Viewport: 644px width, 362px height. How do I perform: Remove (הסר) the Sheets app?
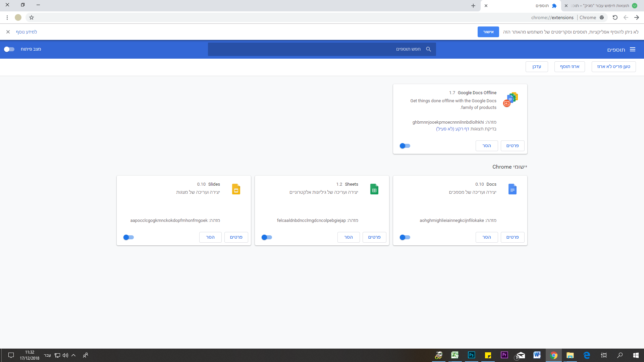[x=348, y=237]
